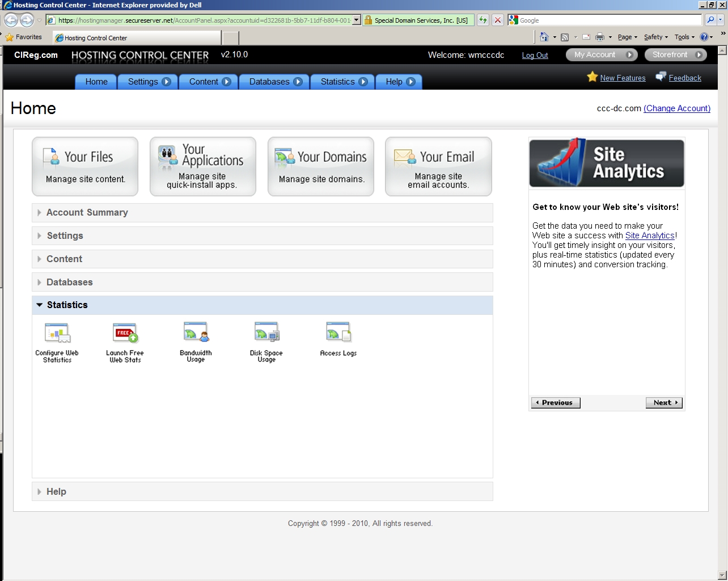Click the Next button
The width and height of the screenshot is (728, 581).
pos(664,403)
